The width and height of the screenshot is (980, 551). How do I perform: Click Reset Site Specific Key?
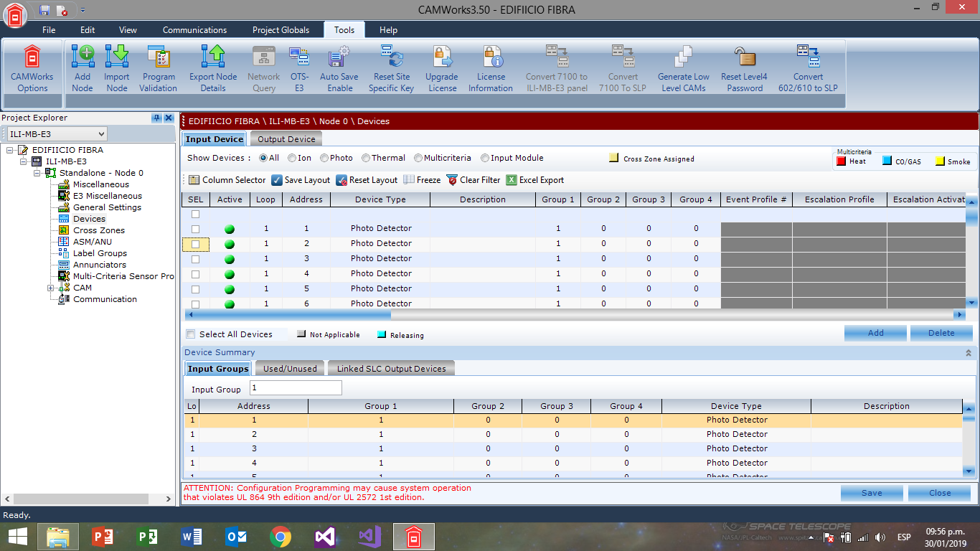click(392, 68)
